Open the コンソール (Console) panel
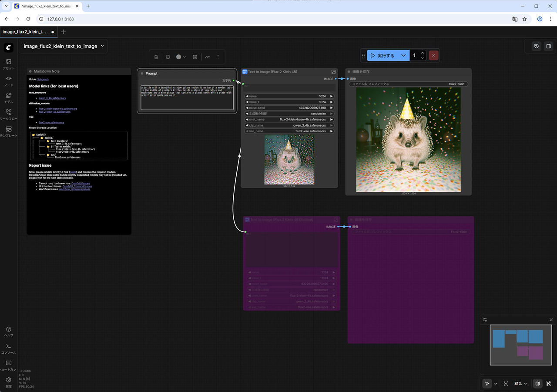The width and height of the screenshot is (557, 392). click(x=9, y=348)
